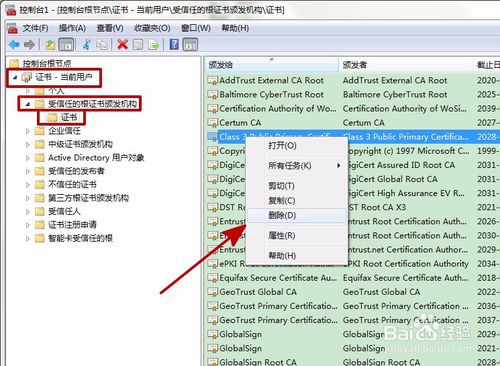Image resolution: width=500 pixels, height=366 pixels.
Task: Click the Equifax Secure Certificate icon
Action: coord(213,278)
